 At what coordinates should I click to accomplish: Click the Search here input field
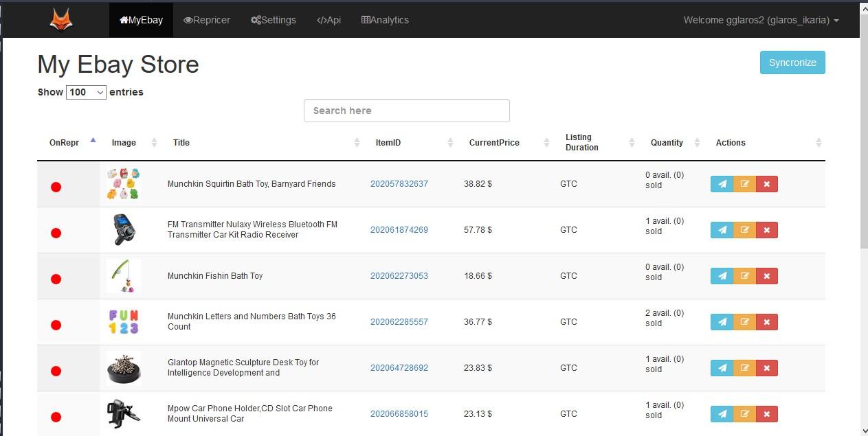407,111
